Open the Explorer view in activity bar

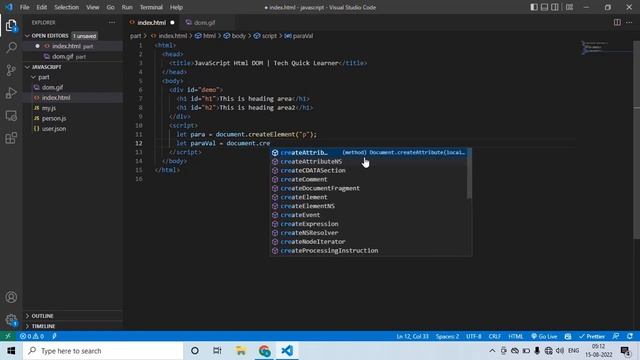coord(11,26)
